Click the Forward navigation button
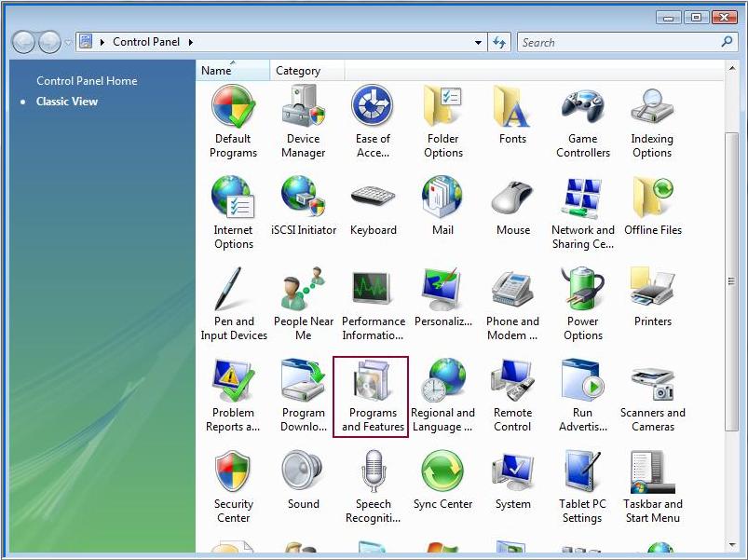Viewport: 748px width, 560px height. click(49, 42)
